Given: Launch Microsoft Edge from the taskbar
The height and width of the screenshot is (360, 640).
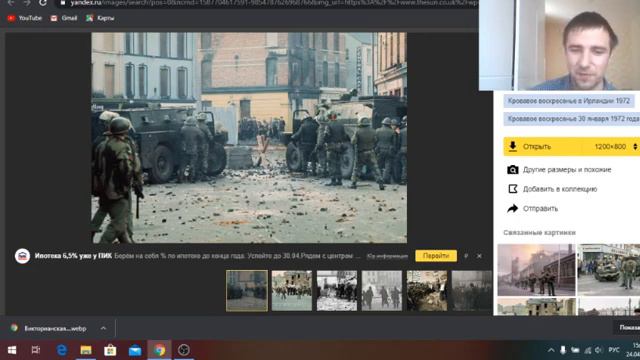Looking at the screenshot, I should pyautogui.click(x=62, y=350).
